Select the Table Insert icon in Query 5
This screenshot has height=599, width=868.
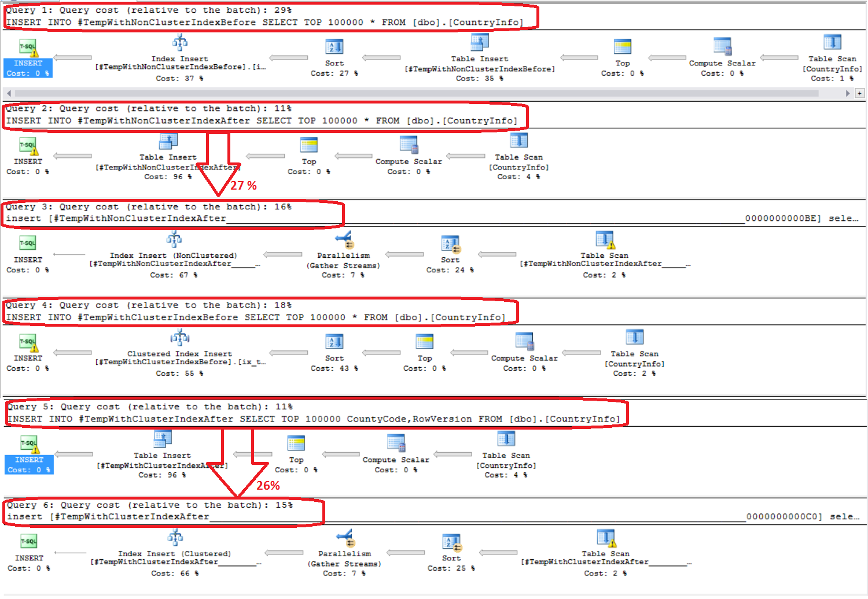[163, 440]
